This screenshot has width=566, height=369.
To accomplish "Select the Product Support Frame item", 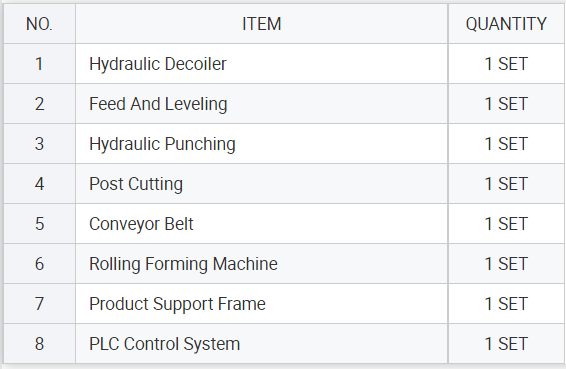I will [262, 304].
